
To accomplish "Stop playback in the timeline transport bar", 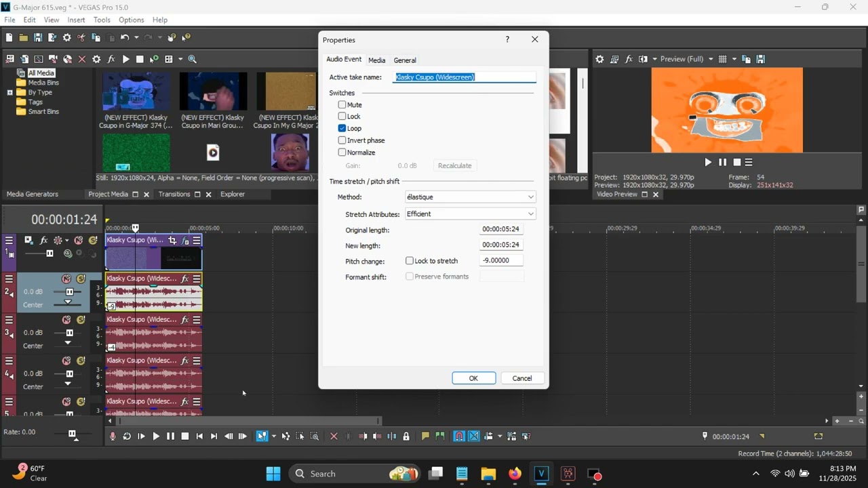I will [x=185, y=436].
